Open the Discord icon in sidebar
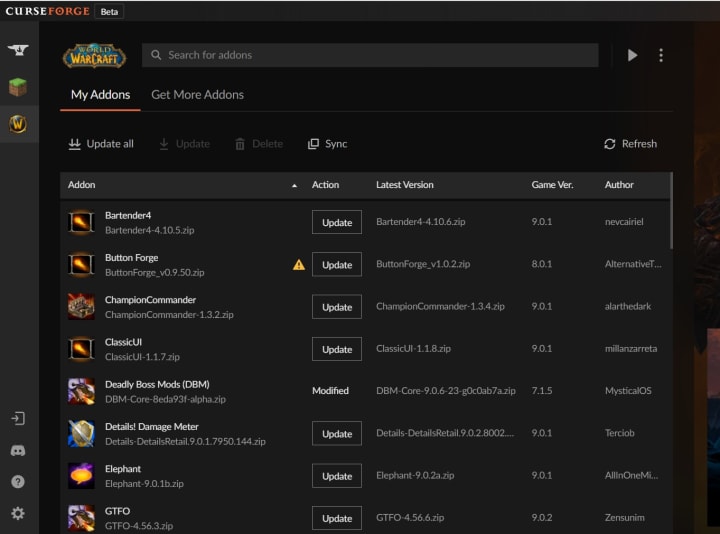 coord(18,450)
